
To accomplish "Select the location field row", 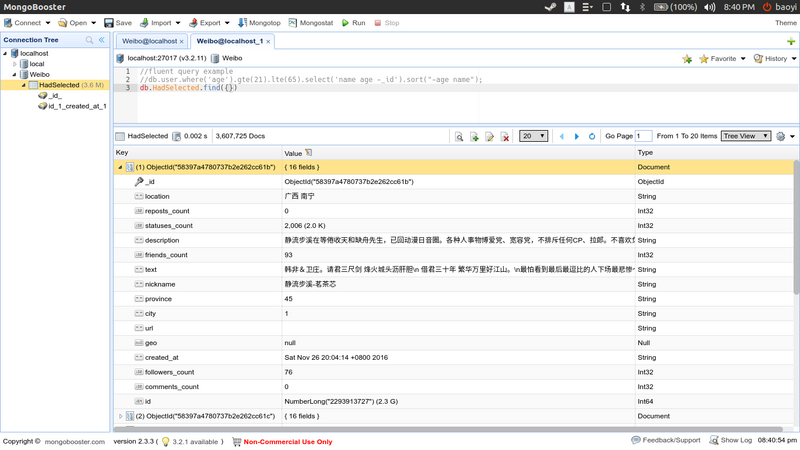I will pos(454,196).
